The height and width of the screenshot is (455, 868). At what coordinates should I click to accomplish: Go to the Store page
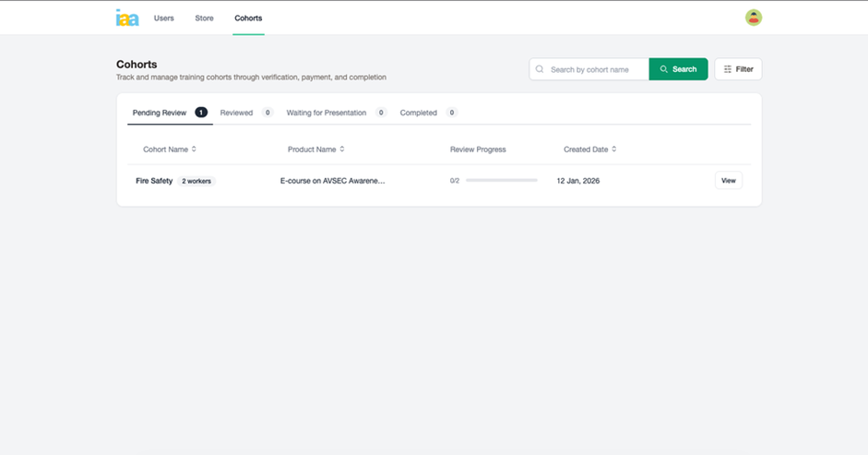[204, 18]
